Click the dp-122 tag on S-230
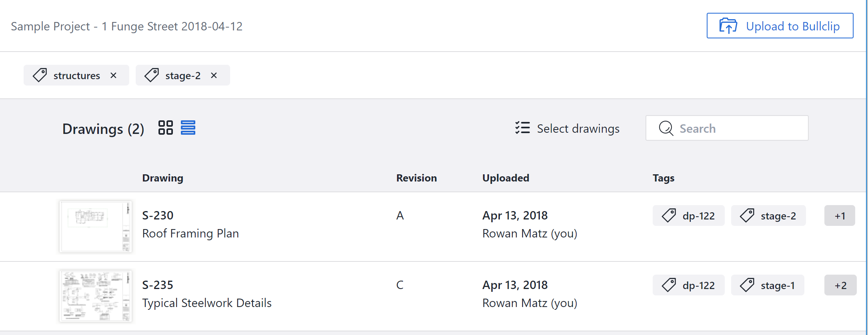This screenshot has width=868, height=335. click(689, 216)
